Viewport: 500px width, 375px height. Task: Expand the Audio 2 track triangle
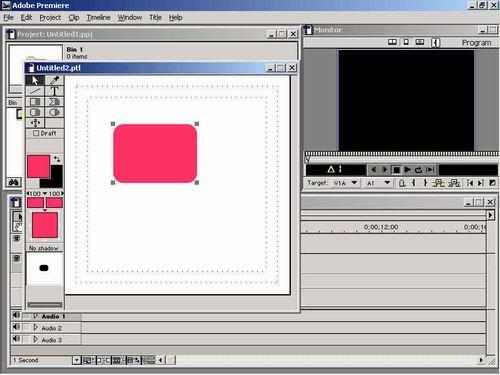point(35,328)
